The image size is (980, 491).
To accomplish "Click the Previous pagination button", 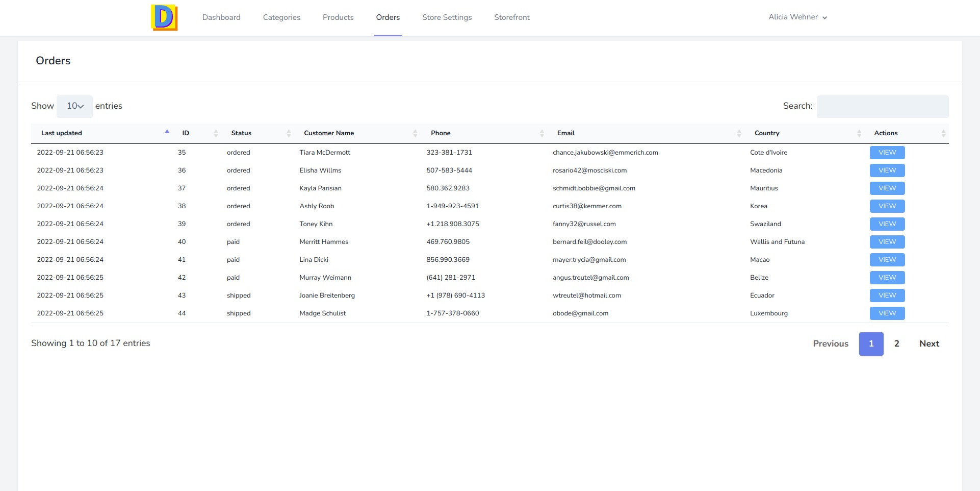I will point(831,344).
